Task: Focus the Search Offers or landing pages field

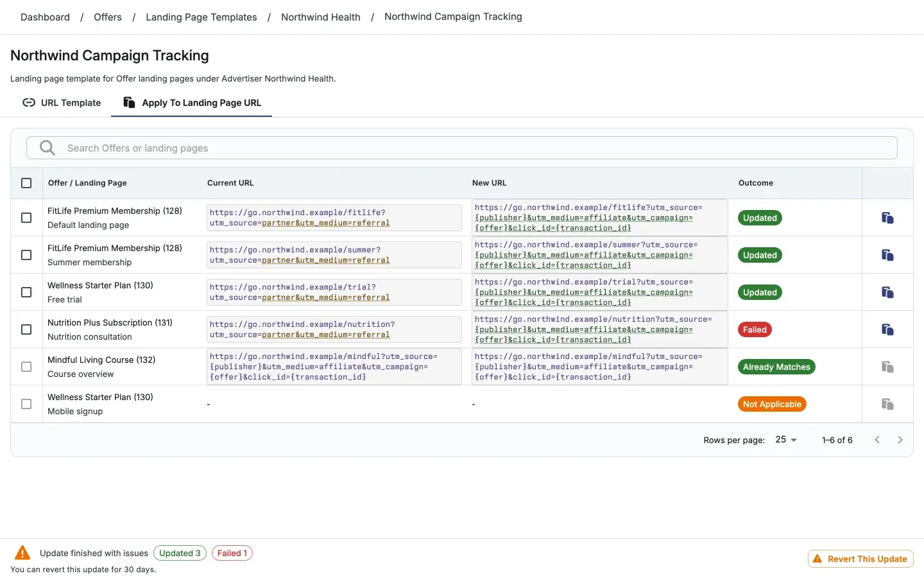Action: click(x=462, y=148)
